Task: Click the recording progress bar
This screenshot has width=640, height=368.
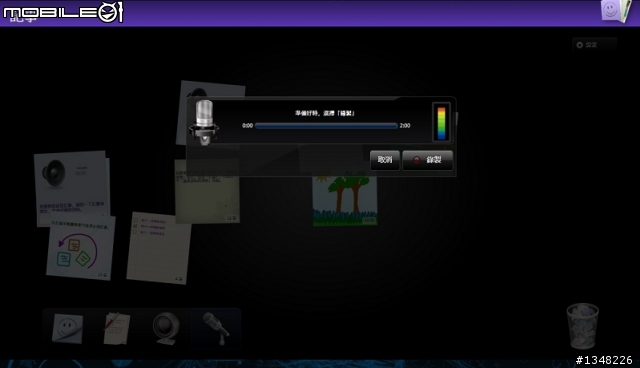Action: click(x=326, y=126)
